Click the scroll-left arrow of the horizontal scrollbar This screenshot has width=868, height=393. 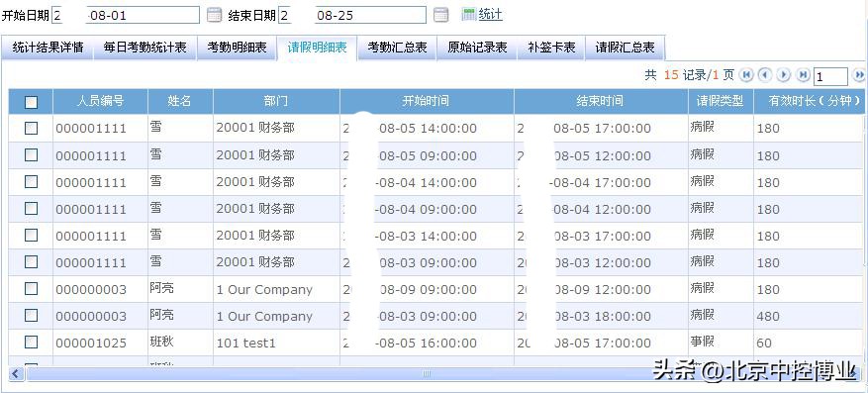tap(16, 373)
